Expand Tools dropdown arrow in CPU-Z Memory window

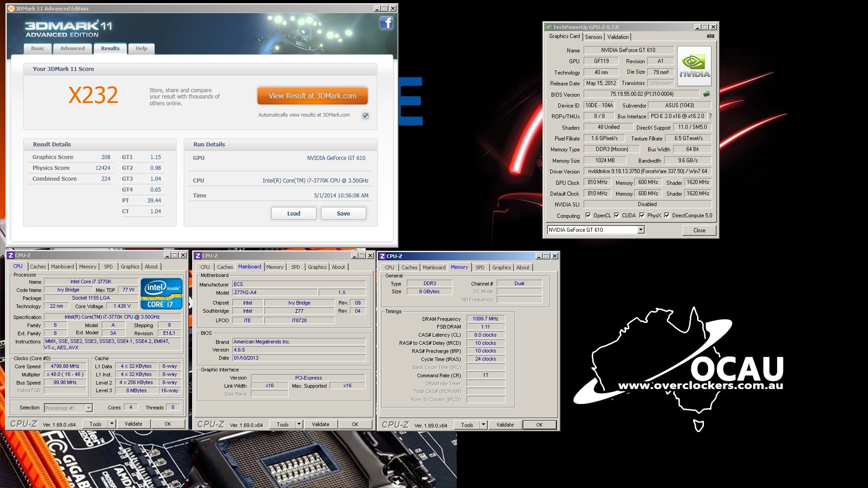point(483,425)
